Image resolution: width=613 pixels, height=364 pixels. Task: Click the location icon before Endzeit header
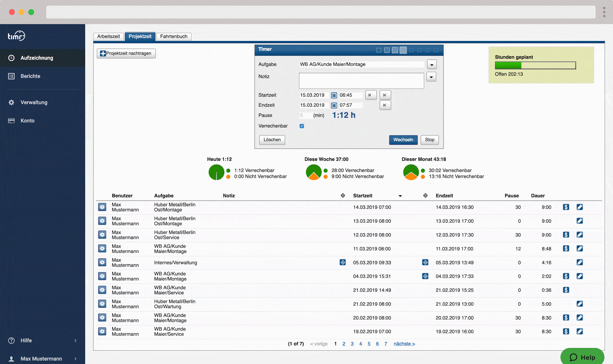425,196
